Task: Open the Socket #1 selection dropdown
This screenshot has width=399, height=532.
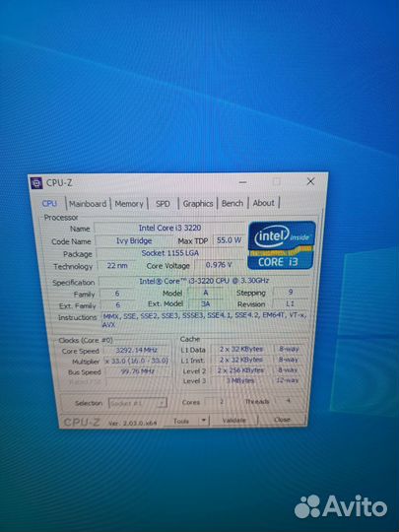Action: 137,403
